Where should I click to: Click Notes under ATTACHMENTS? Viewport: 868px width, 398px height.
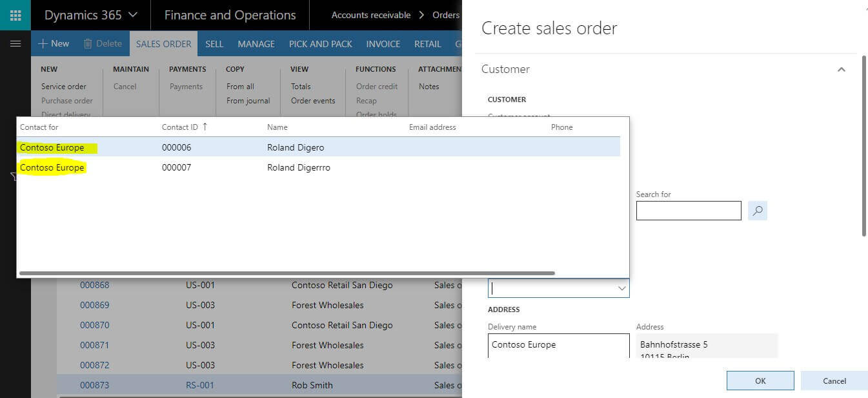coord(429,87)
